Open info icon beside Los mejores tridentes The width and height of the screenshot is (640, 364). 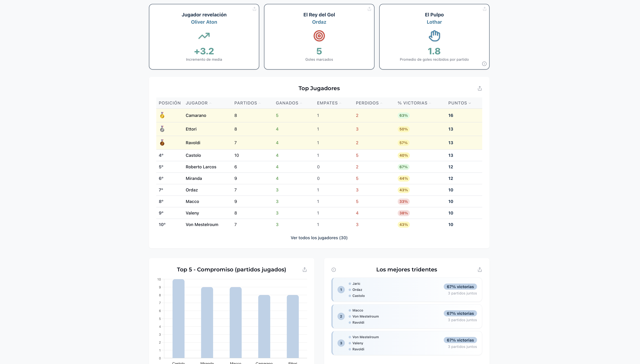click(x=333, y=270)
